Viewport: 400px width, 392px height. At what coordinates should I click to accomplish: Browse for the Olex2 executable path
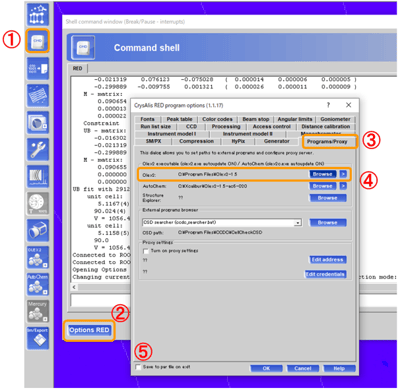point(323,174)
